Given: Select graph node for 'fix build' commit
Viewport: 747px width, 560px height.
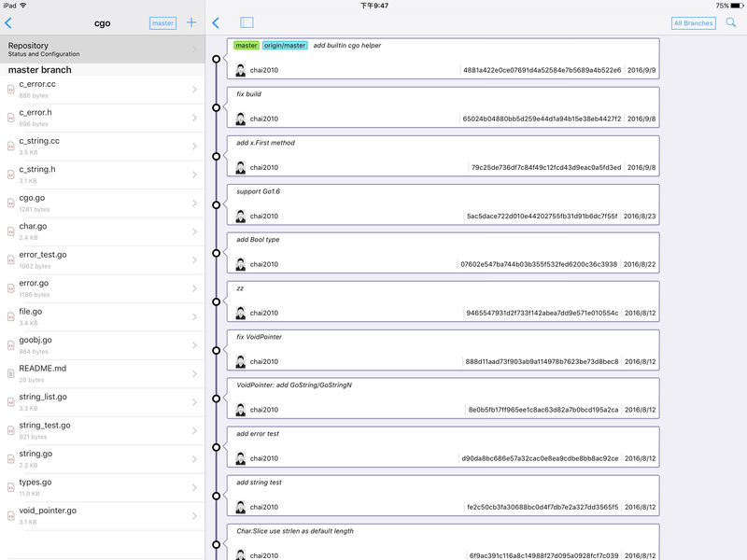Looking at the screenshot, I should 217,107.
